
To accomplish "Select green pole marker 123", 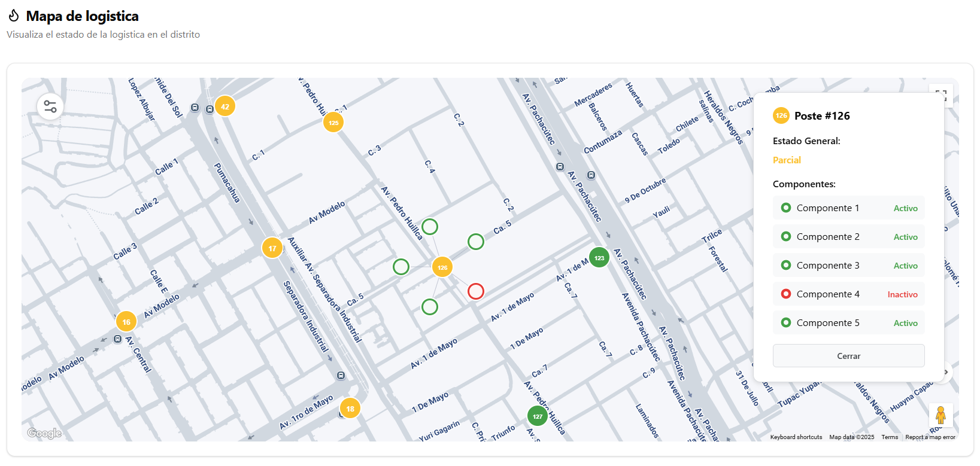I will 599,258.
